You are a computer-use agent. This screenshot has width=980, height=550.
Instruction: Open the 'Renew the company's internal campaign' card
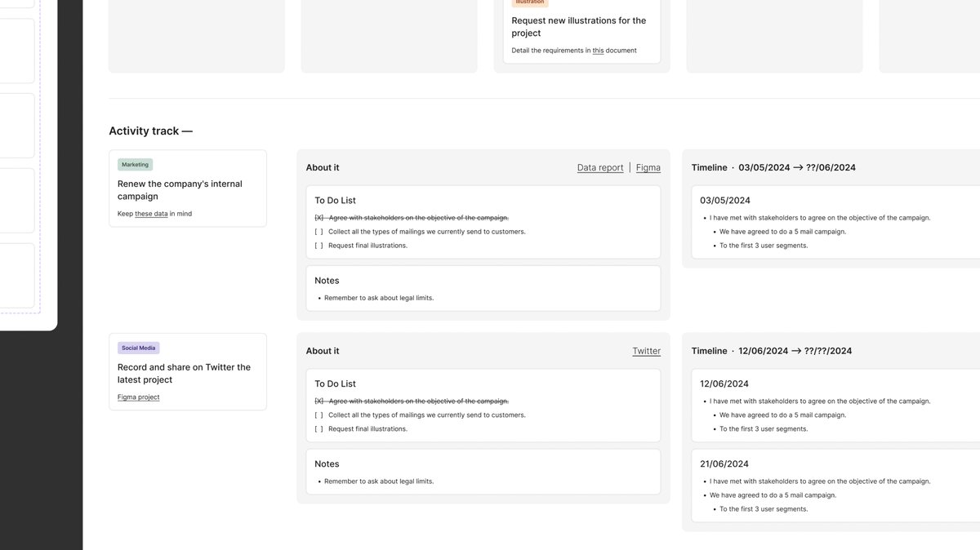click(x=188, y=189)
